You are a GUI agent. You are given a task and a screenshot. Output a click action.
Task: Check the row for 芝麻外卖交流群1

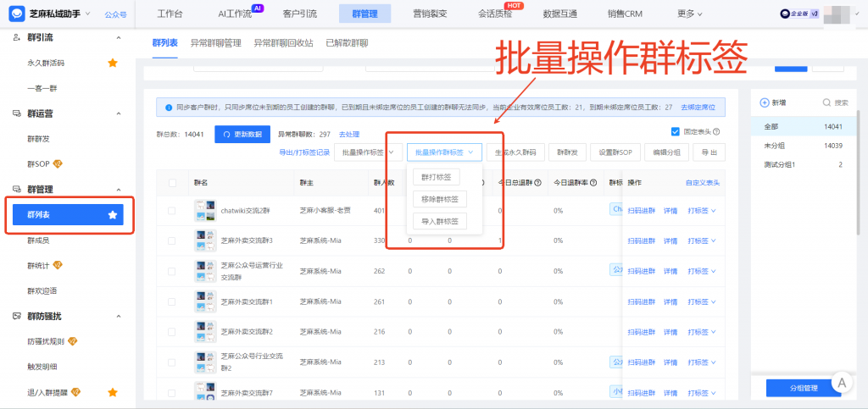click(x=171, y=301)
